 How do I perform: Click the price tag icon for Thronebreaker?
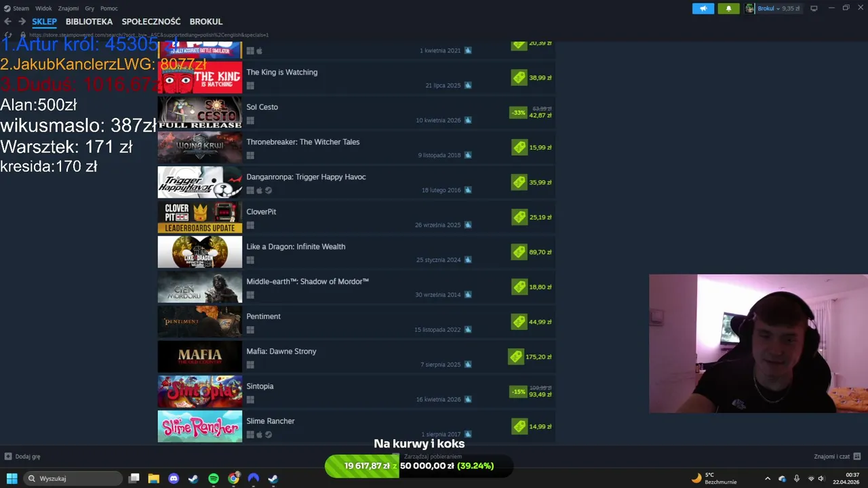pyautogui.click(x=519, y=147)
